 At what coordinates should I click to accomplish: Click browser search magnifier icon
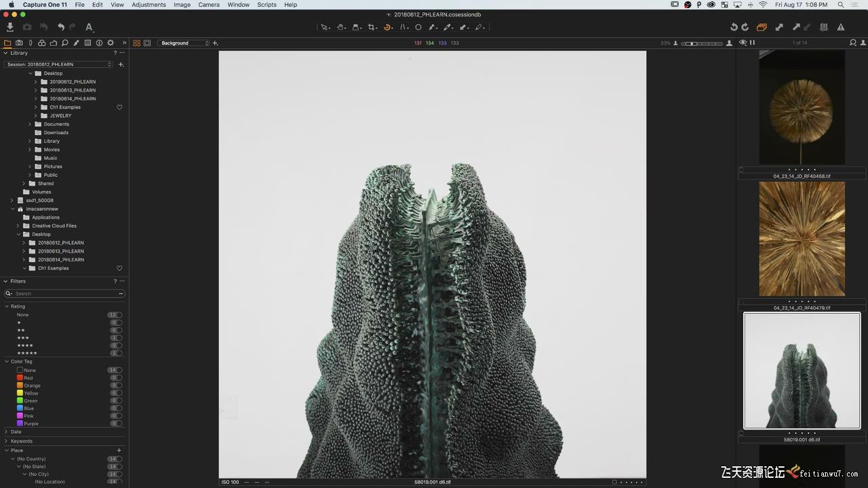[853, 43]
